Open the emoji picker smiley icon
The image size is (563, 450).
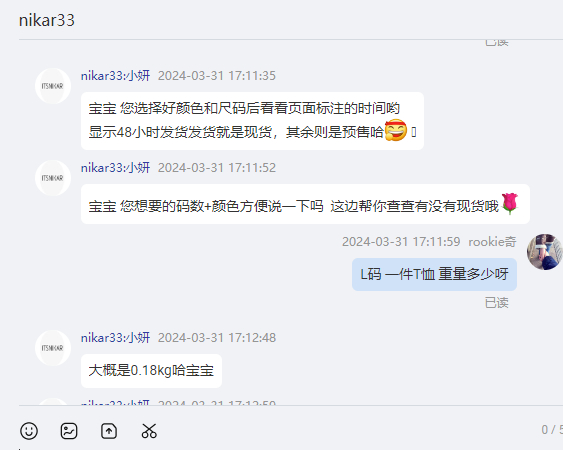click(29, 431)
